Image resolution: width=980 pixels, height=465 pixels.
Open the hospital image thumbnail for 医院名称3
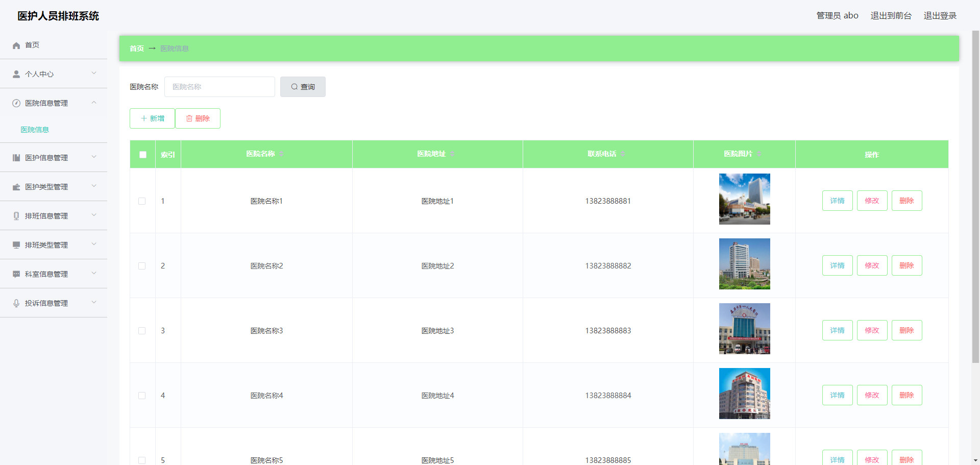pyautogui.click(x=744, y=329)
